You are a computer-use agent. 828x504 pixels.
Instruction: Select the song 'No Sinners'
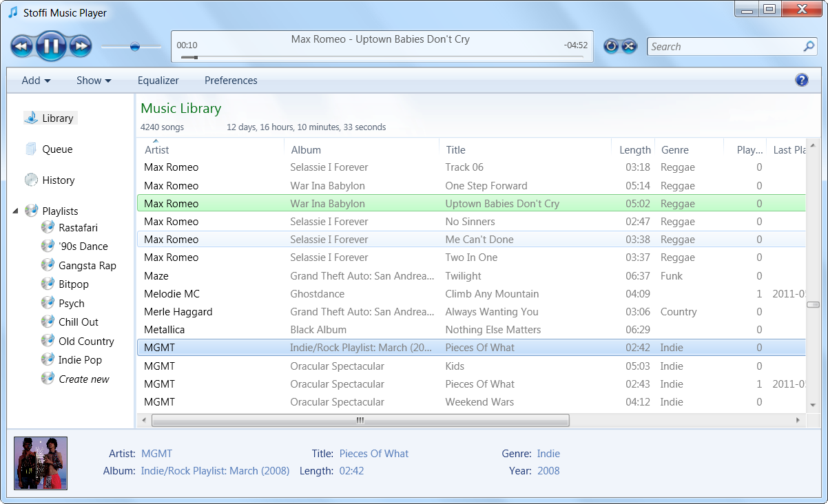tap(471, 222)
